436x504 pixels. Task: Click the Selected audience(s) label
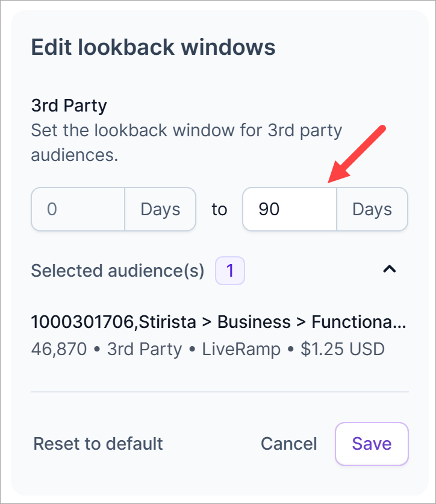pyautogui.click(x=117, y=271)
